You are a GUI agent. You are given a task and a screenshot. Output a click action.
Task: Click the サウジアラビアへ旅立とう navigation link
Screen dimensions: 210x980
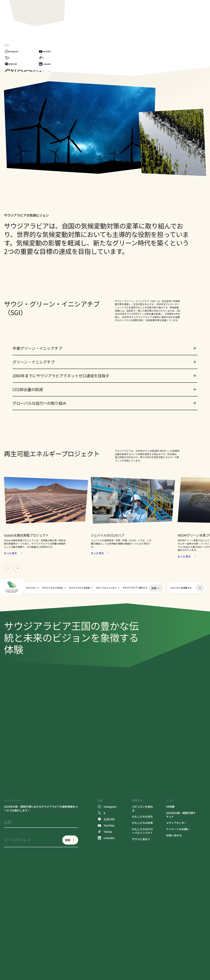pyautogui.click(x=135, y=588)
